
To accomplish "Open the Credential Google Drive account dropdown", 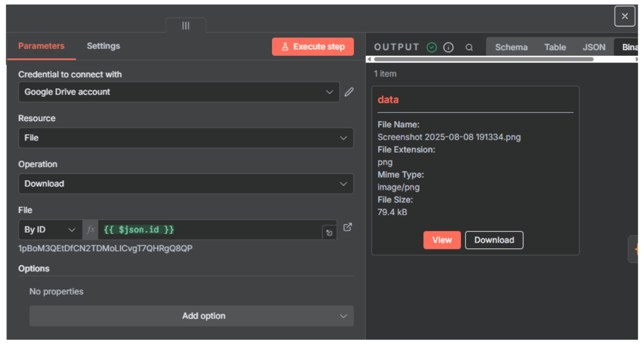I will pyautogui.click(x=178, y=92).
